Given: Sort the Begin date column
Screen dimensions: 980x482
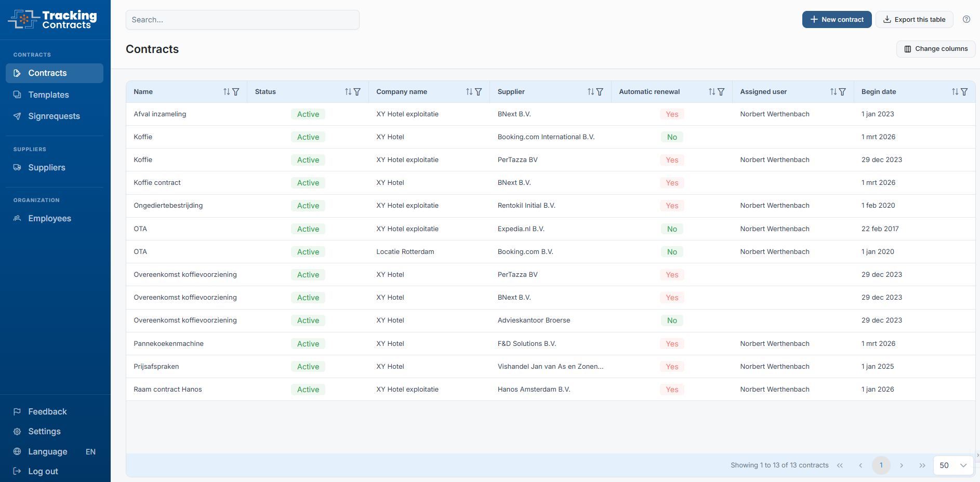Looking at the screenshot, I should point(955,92).
